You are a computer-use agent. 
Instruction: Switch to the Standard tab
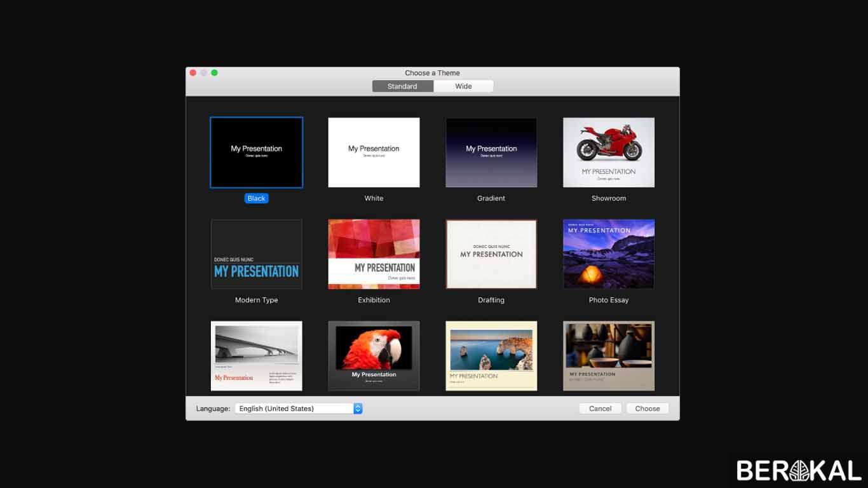[x=402, y=86]
